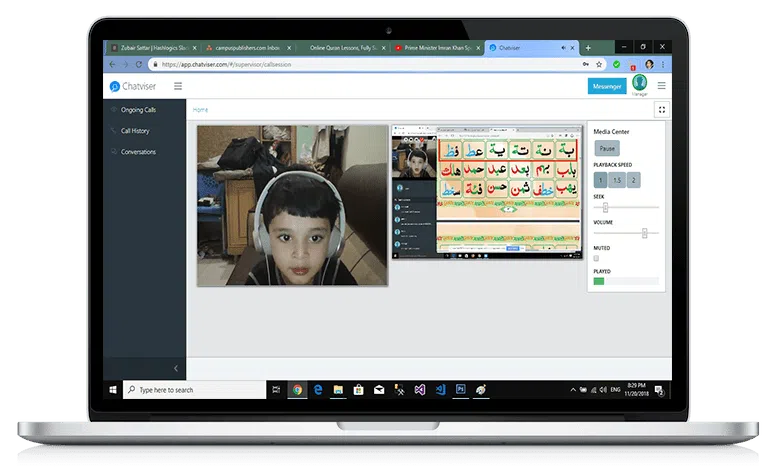Pause the media playback
The image size is (777, 468).
point(607,148)
